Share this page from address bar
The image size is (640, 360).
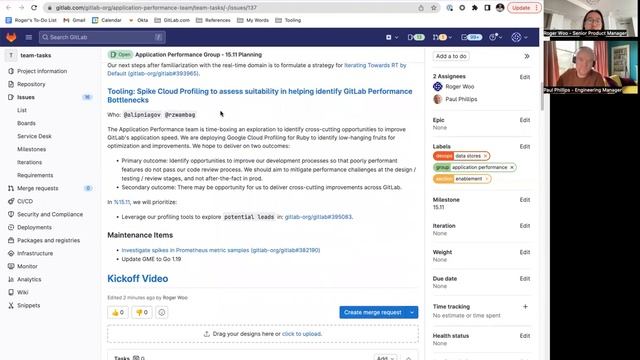pyautogui.click(x=421, y=8)
